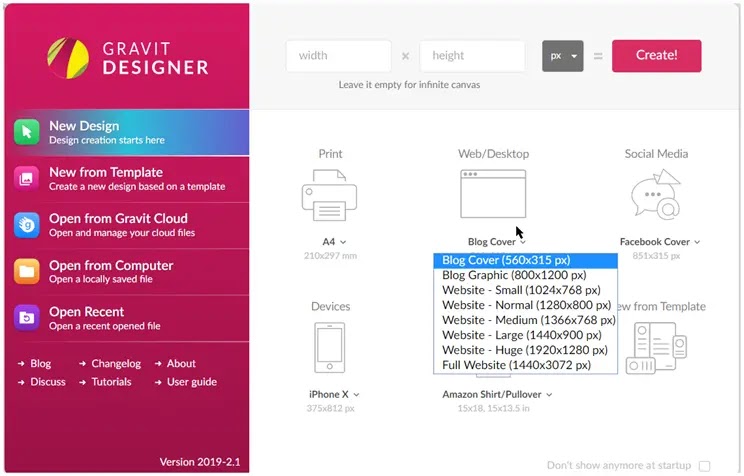
Task: Enable Don't show anymore at startup checkbox
Action: click(x=705, y=466)
